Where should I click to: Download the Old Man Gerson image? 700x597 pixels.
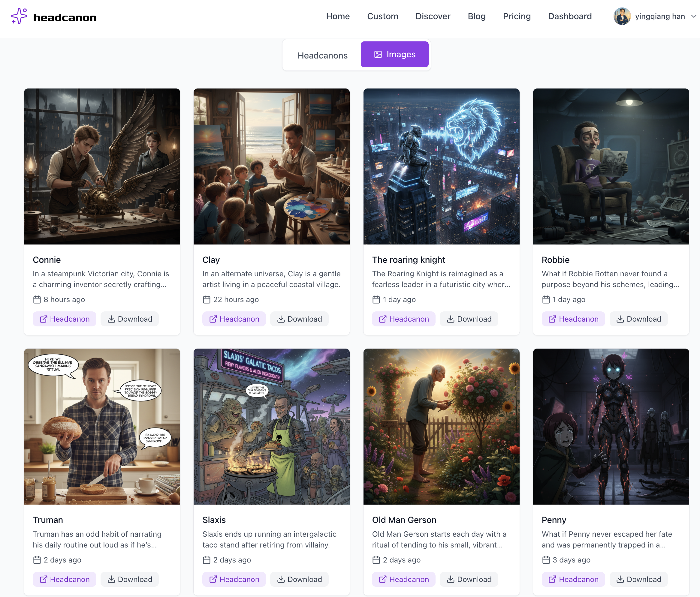pyautogui.click(x=469, y=579)
